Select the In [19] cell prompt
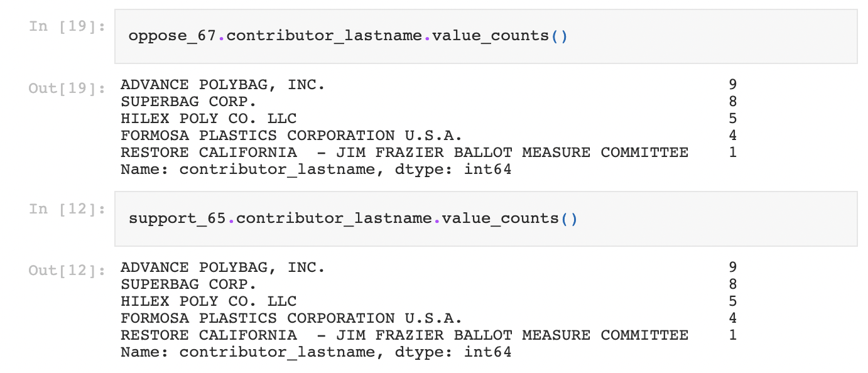Screen dimensions: 868x373 67,26
